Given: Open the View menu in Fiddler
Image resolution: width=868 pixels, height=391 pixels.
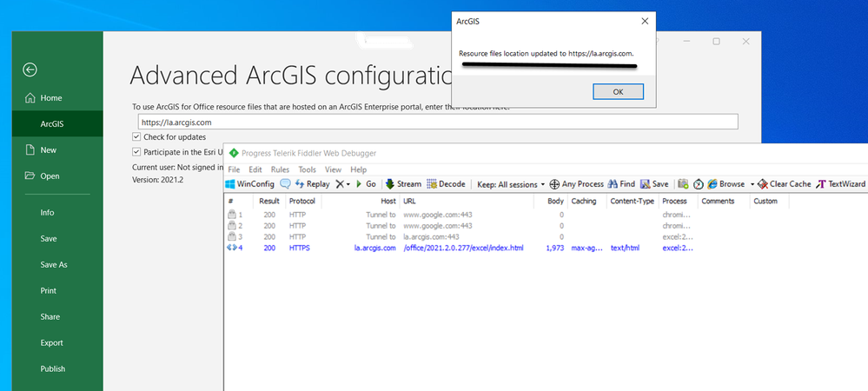Looking at the screenshot, I should pos(333,169).
